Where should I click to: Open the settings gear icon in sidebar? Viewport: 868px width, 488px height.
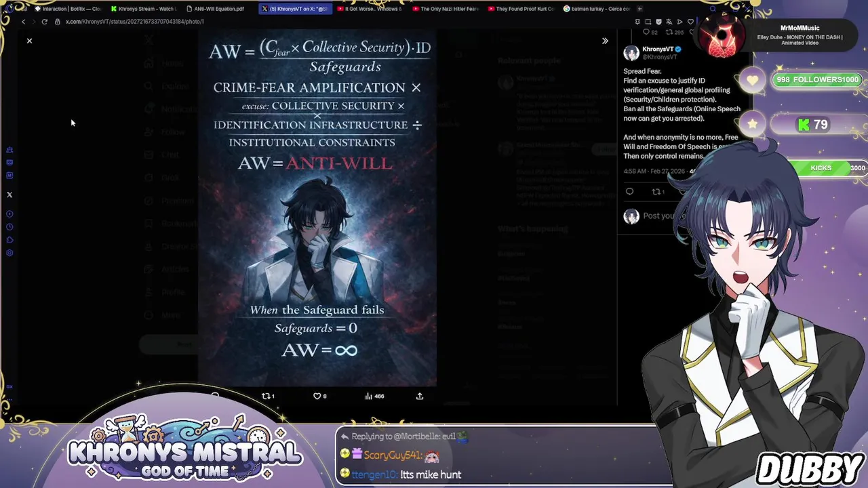[x=9, y=253]
